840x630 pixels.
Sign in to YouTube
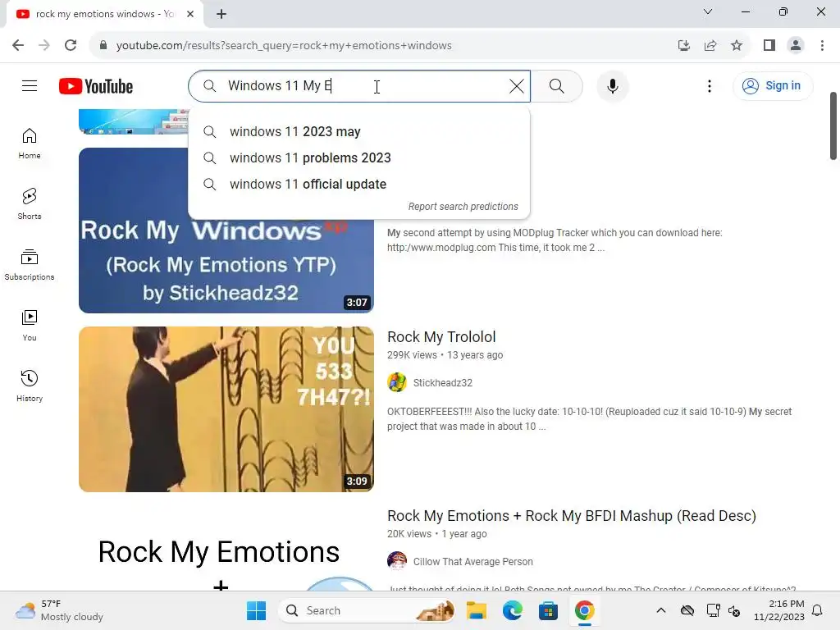[x=772, y=85]
